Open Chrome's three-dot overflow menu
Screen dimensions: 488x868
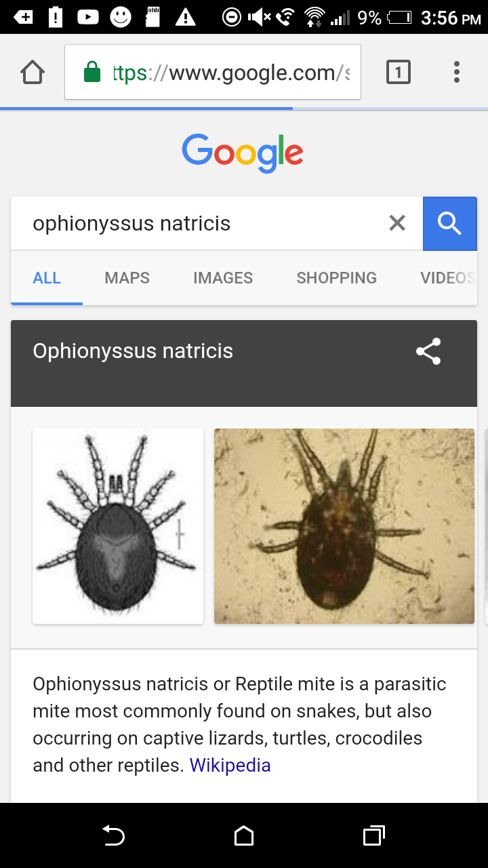(457, 72)
